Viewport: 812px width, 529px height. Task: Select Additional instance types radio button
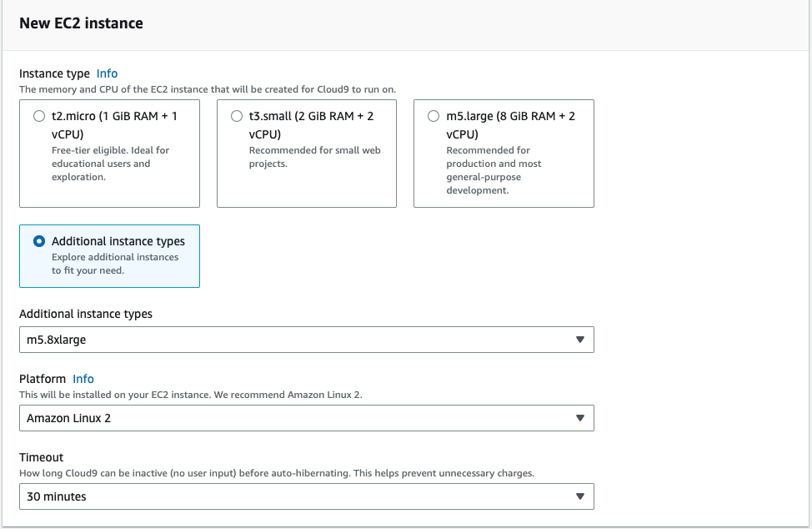38,241
